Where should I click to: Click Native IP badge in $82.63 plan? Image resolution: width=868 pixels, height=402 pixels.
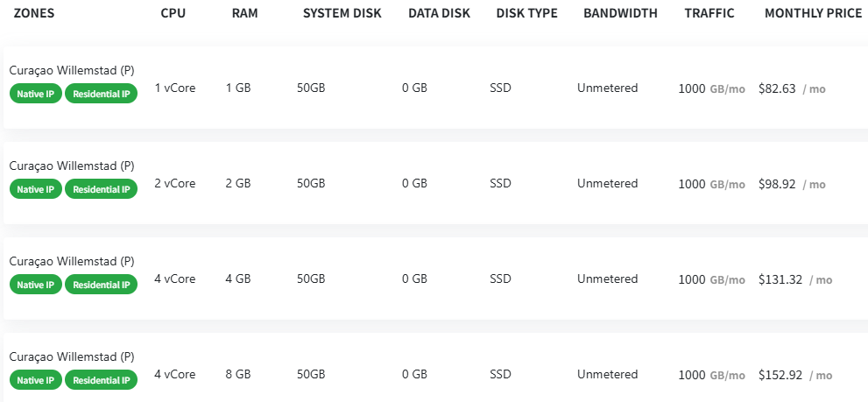point(36,94)
